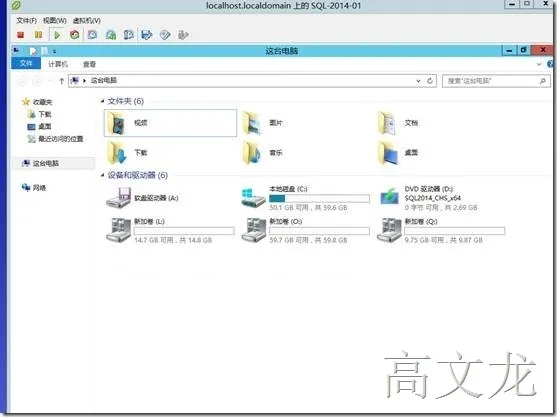Image resolution: width=557 pixels, height=417 pixels.
Task: Click the quick access properties icon
Action: [x=33, y=51]
